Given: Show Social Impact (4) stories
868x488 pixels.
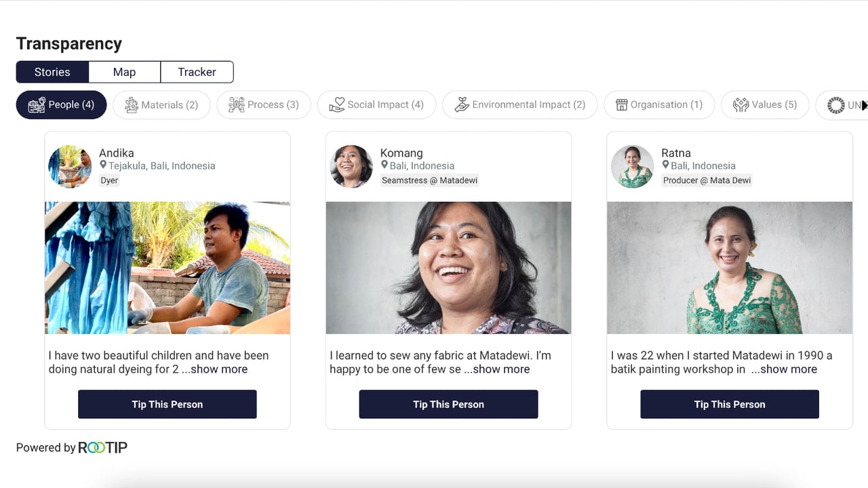Looking at the screenshot, I should (x=376, y=105).
